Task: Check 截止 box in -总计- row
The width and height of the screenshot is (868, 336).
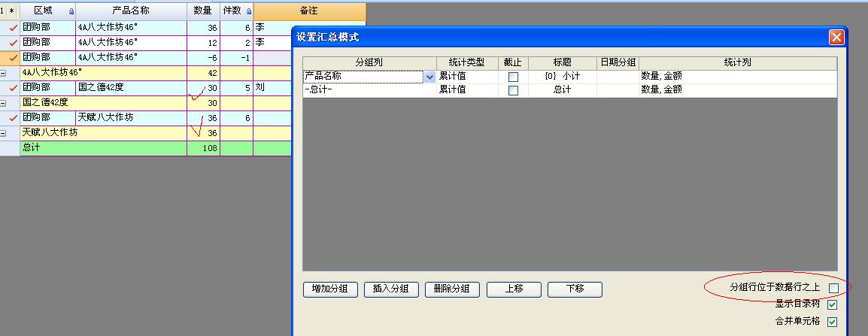Action: pos(513,90)
